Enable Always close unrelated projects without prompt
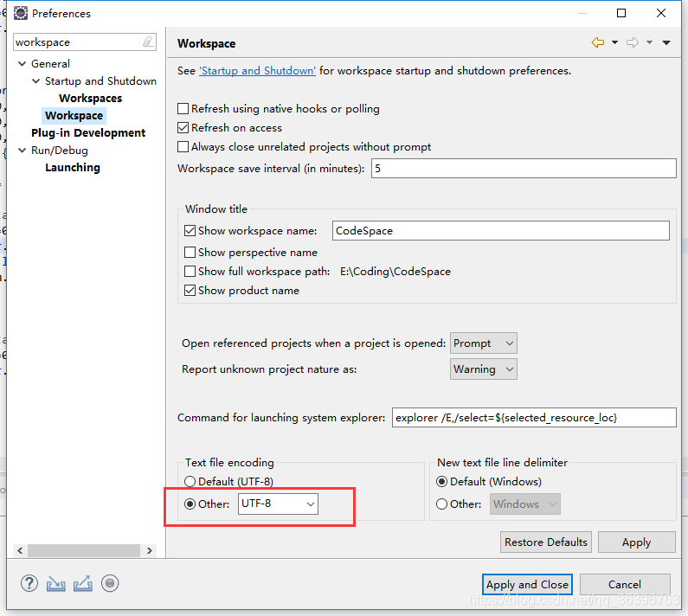 point(183,146)
